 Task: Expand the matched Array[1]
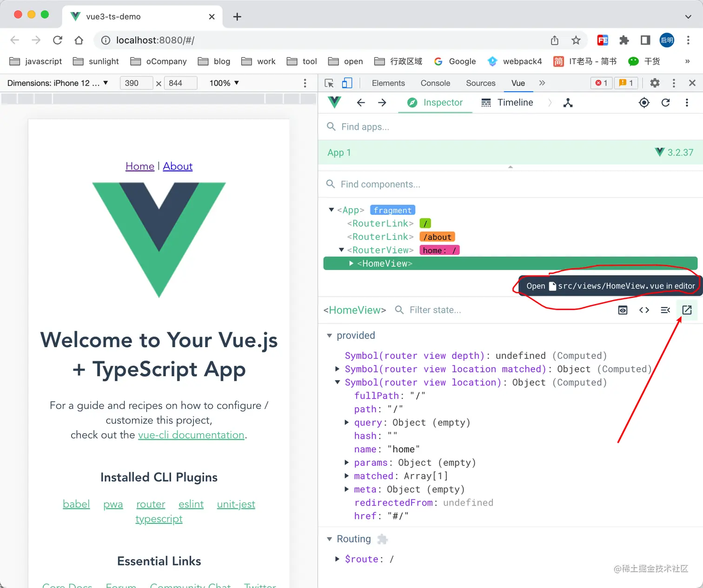pos(346,476)
